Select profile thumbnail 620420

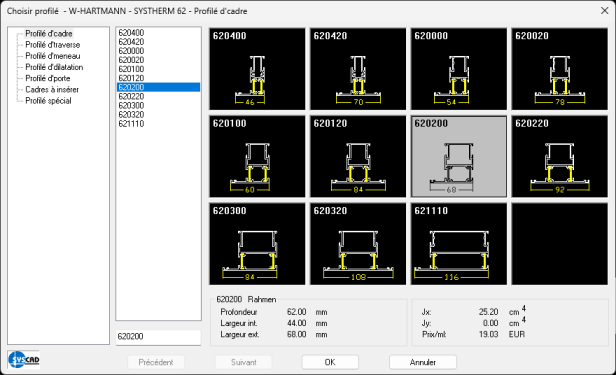click(x=358, y=69)
